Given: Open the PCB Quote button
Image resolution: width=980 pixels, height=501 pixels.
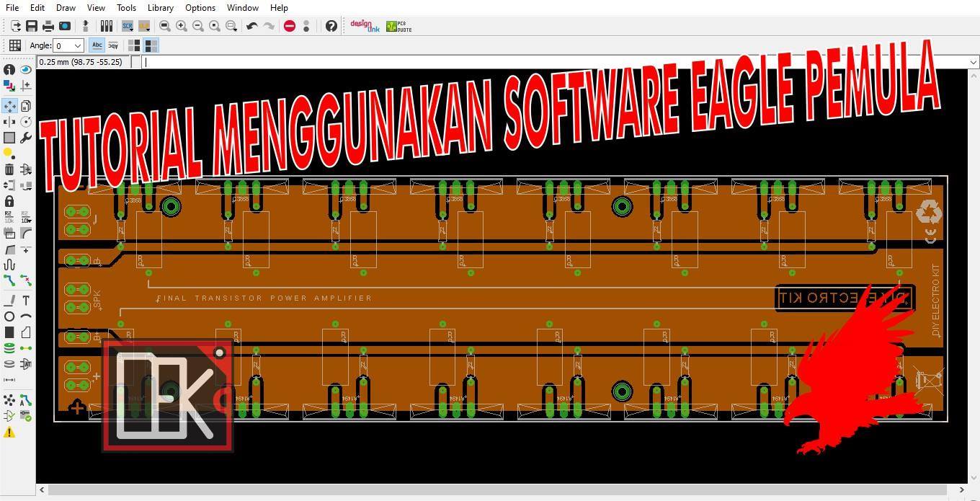Looking at the screenshot, I should (398, 26).
